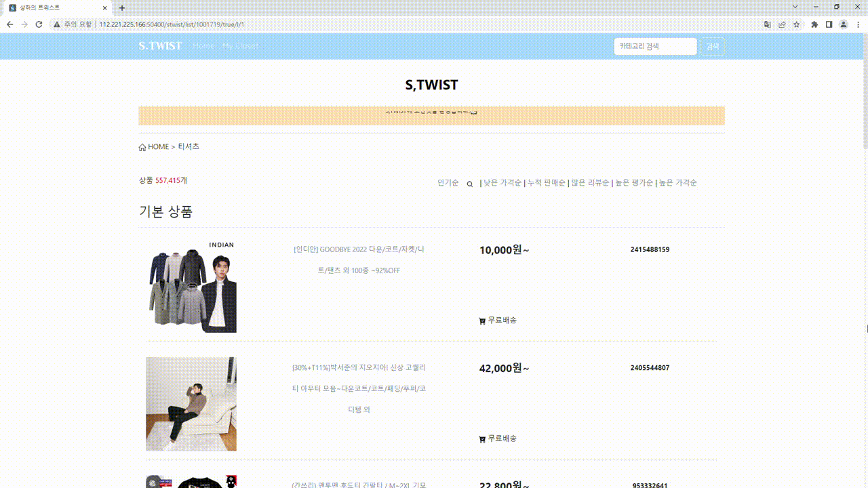The width and height of the screenshot is (868, 488).
Task: Sort products by 낮은 가격순
Action: pos(501,182)
